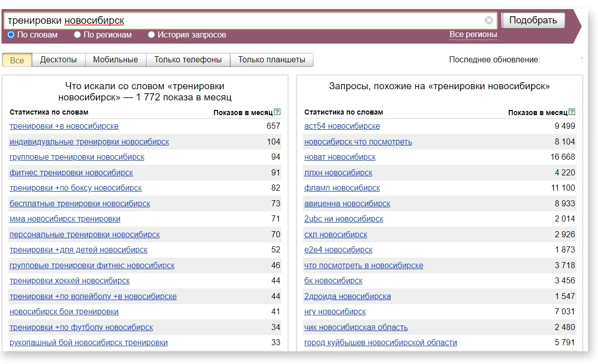Select the '5 791' impressions value

(565, 342)
